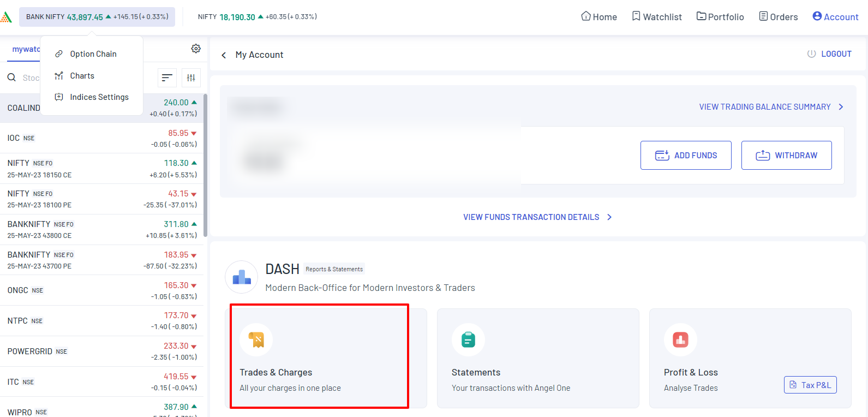868x417 pixels.
Task: Click the Tax P&L button
Action: point(810,385)
